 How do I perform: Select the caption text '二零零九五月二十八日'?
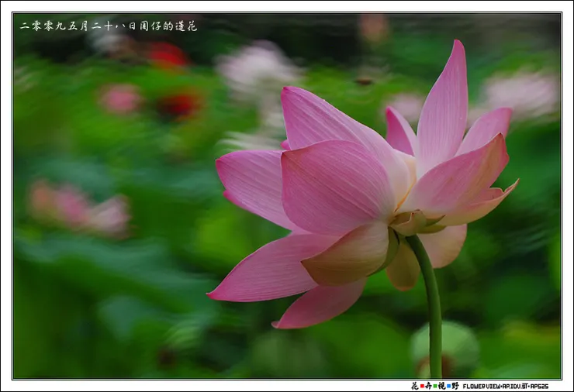click(x=78, y=26)
